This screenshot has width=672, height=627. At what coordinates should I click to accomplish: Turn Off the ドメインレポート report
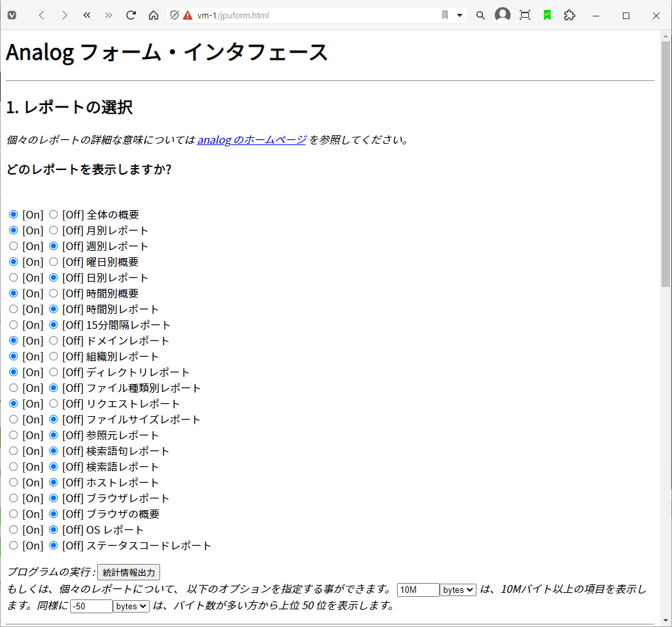point(53,341)
